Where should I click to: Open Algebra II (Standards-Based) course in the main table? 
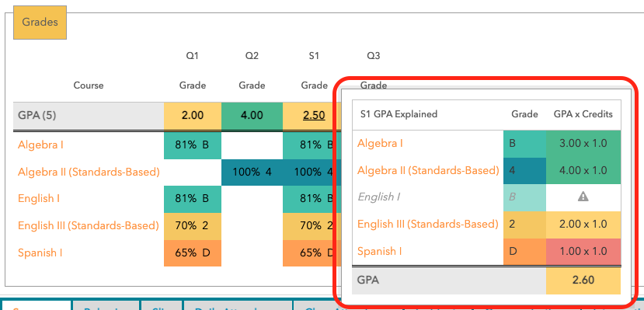click(89, 172)
